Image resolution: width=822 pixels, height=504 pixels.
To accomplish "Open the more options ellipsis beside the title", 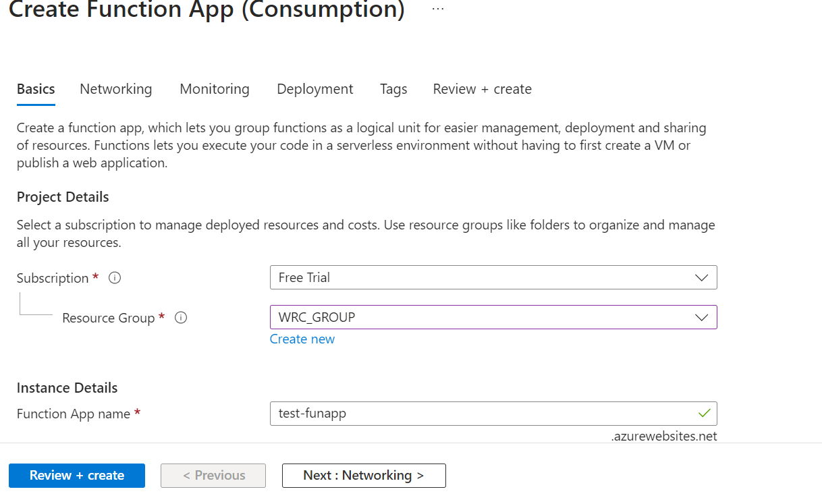I will coord(438,9).
